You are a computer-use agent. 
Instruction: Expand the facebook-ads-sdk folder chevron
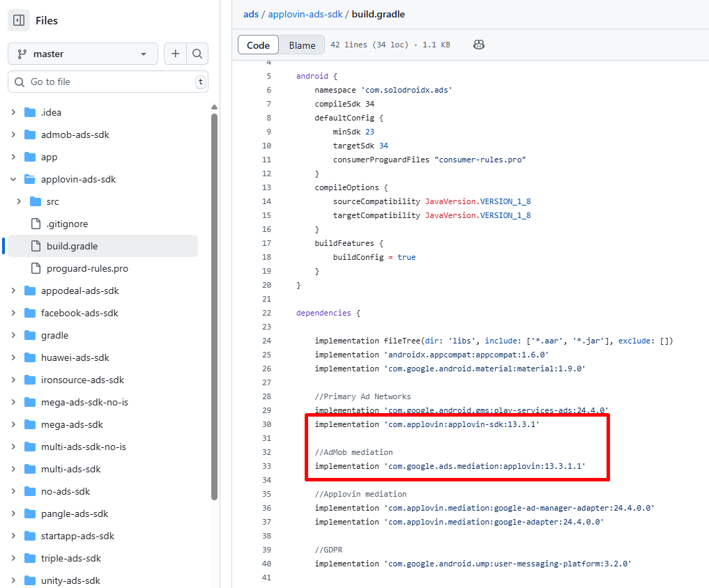click(x=13, y=313)
